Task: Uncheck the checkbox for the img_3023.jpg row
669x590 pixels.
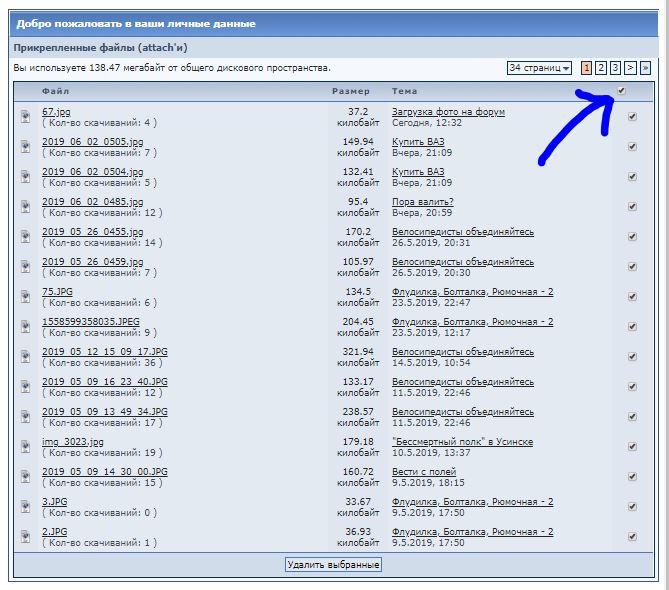Action: pyautogui.click(x=632, y=447)
